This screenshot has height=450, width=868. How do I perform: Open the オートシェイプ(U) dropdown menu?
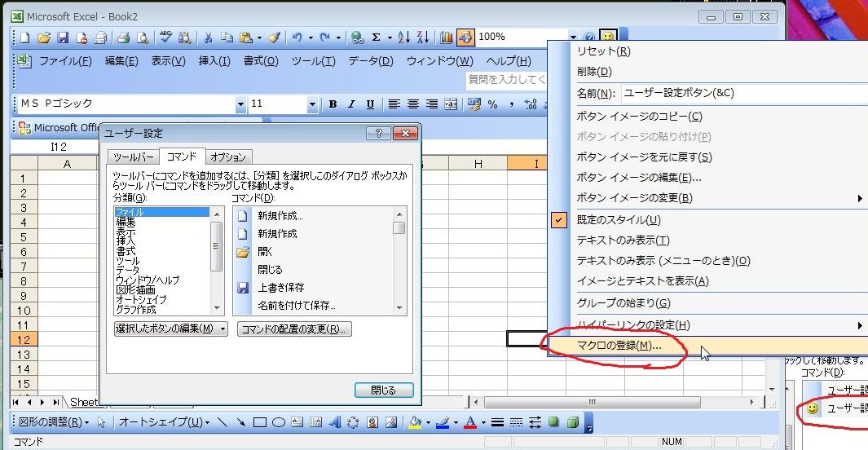coord(165,422)
